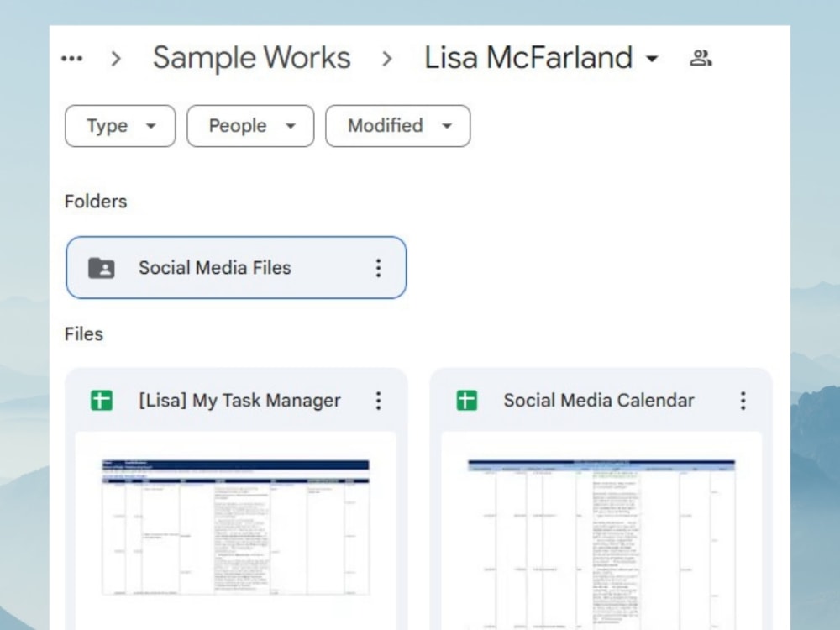Open the [Lisa] My Task Manager preview thumbnail

tap(236, 530)
